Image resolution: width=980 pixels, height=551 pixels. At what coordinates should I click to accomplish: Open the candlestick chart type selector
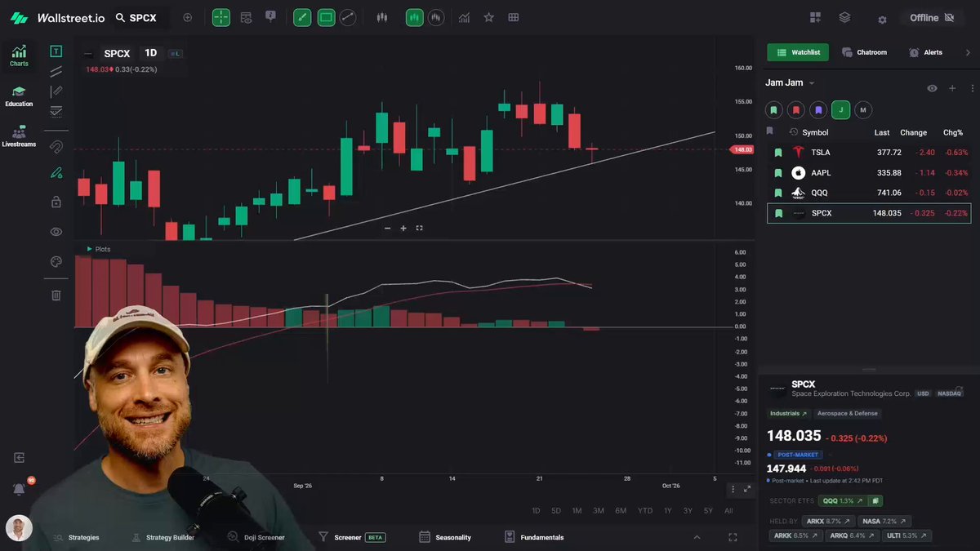pyautogui.click(x=381, y=17)
